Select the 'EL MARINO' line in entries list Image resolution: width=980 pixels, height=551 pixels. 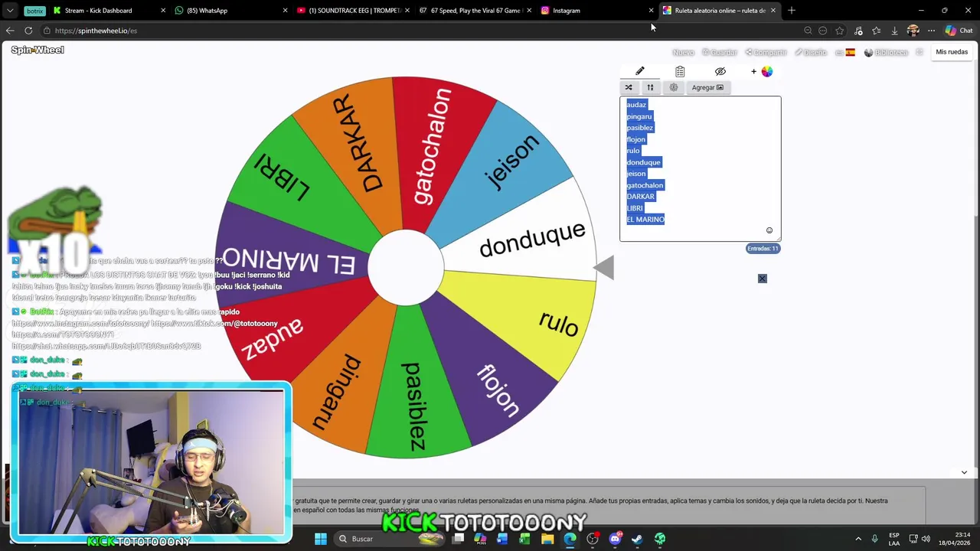(x=645, y=220)
